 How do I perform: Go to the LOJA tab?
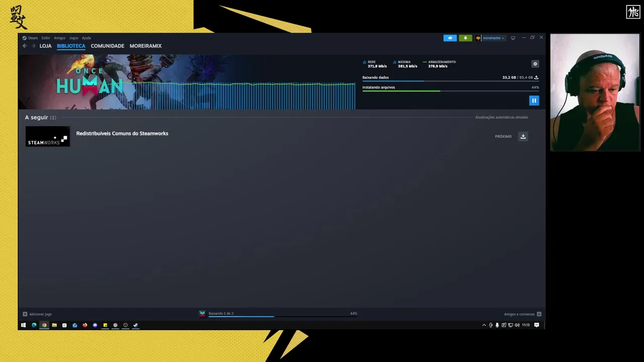45,46
